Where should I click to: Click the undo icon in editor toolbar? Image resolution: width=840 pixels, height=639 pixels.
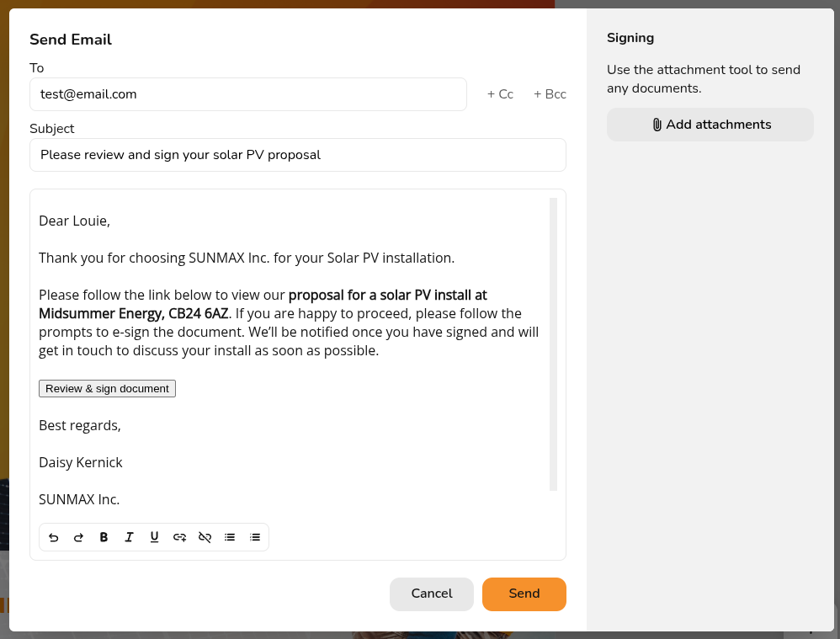click(54, 537)
